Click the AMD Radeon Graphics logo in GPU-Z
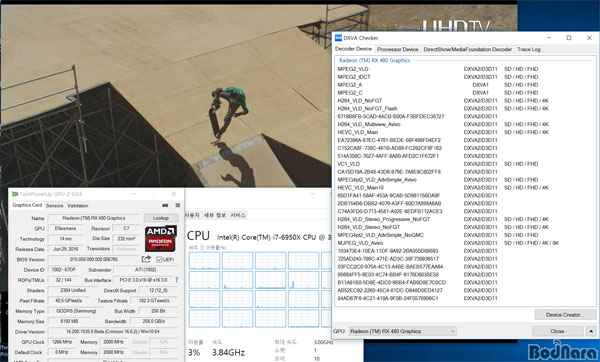The image size is (600, 362). point(160,239)
